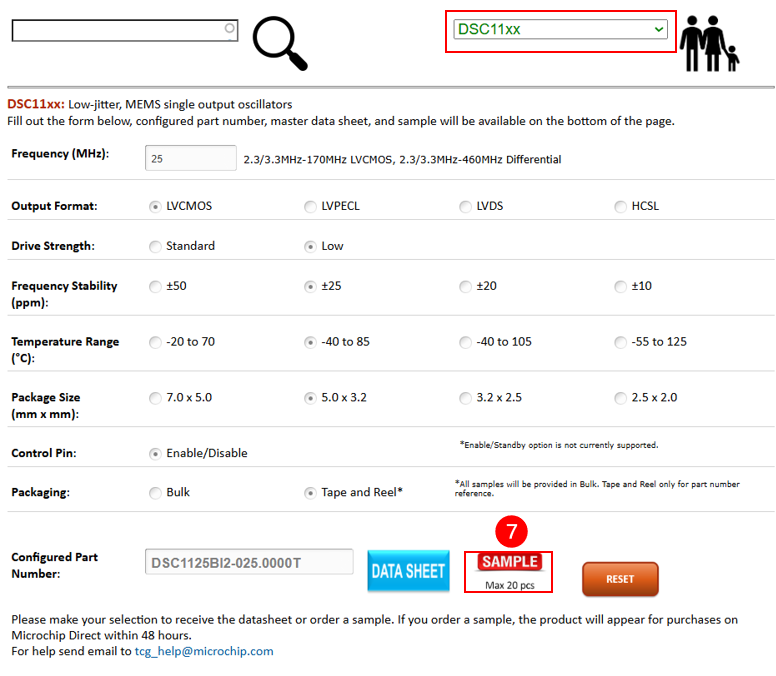Image resolution: width=776 pixels, height=676 pixels.
Task: Click the part number search field
Action: point(125,31)
